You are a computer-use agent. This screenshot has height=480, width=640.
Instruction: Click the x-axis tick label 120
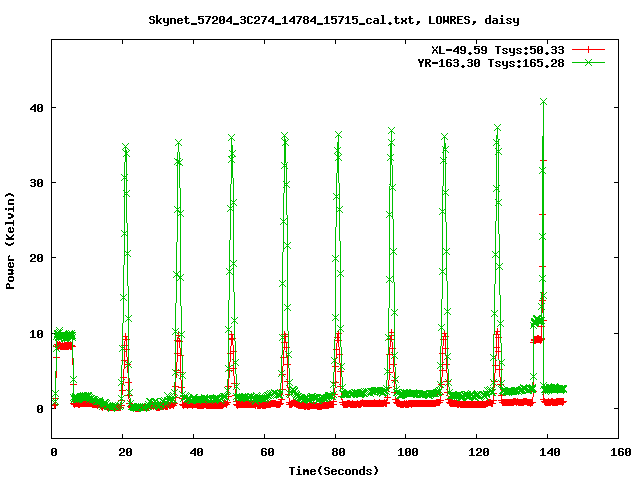(479, 452)
